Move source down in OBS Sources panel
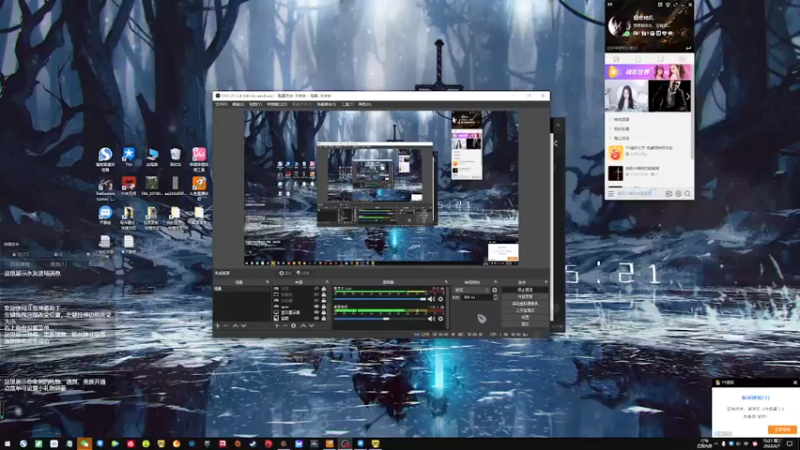This screenshot has height=450, width=800. click(311, 326)
